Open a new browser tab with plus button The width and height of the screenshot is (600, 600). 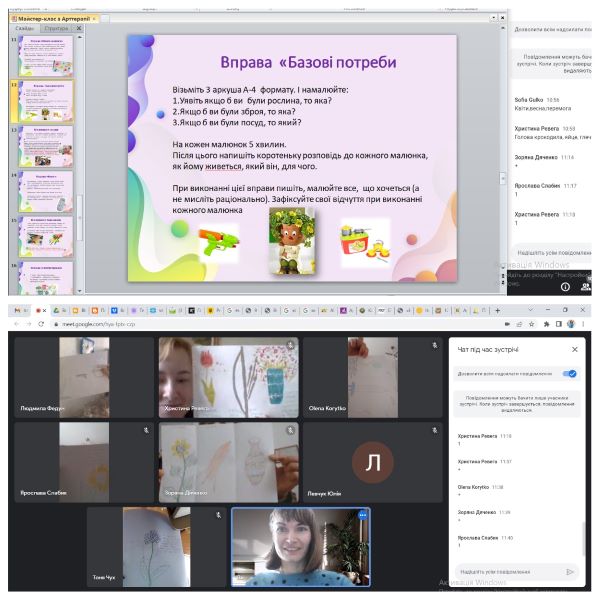[x=497, y=310]
